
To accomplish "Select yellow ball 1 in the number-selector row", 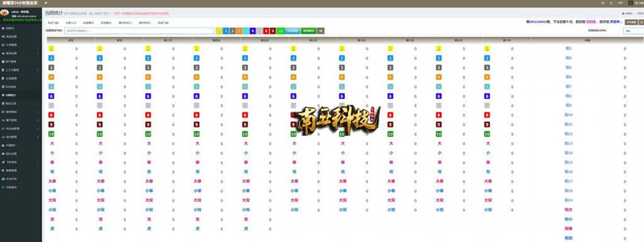I will click(219, 31).
